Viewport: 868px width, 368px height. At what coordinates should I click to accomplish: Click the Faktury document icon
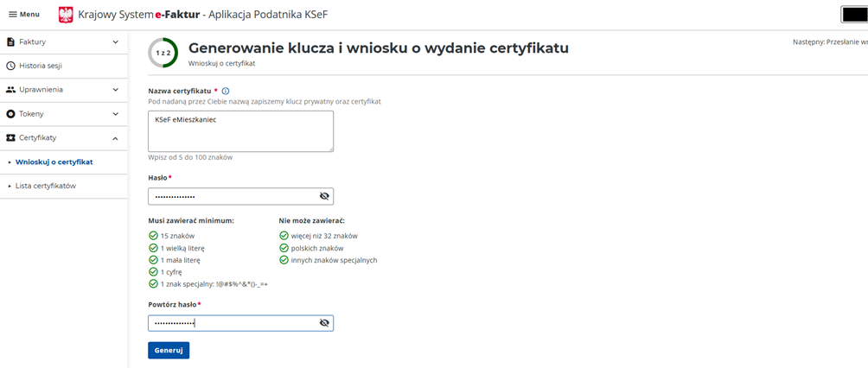(11, 41)
